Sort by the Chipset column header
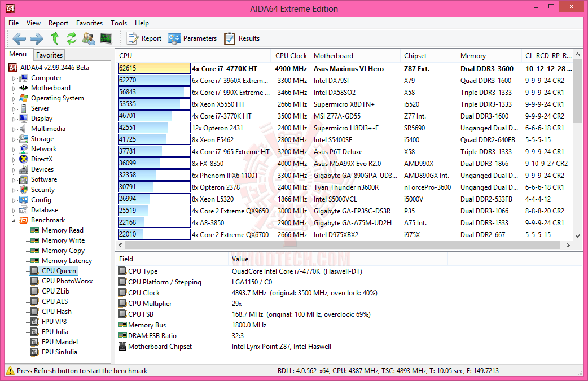 tap(428, 55)
